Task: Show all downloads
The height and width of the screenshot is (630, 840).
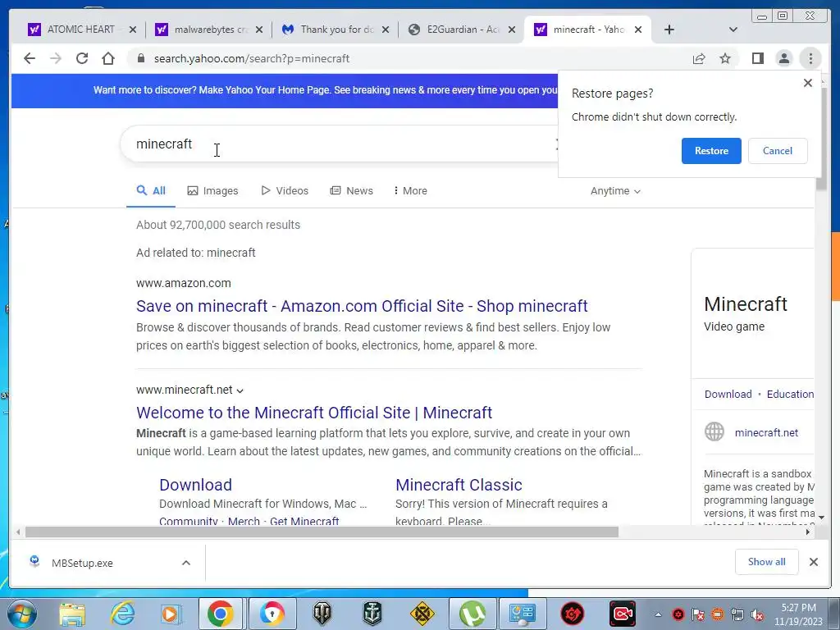Action: pos(767,561)
